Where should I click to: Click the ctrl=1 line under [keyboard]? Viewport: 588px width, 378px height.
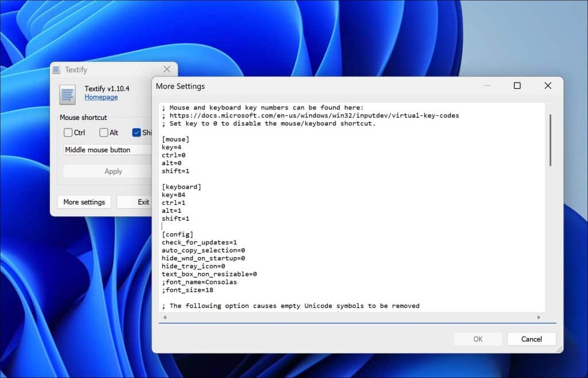pyautogui.click(x=173, y=202)
